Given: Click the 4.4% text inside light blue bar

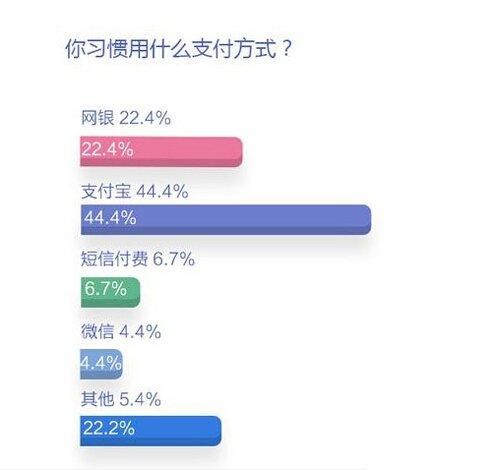Looking at the screenshot, I should (101, 362).
